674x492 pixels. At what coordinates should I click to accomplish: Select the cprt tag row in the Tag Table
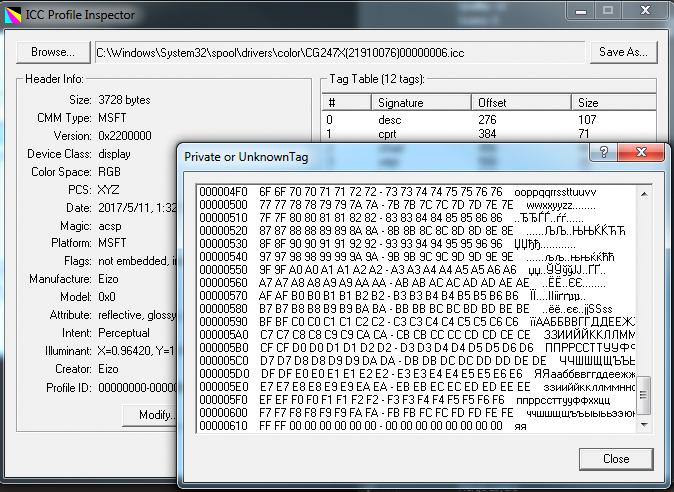point(489,134)
